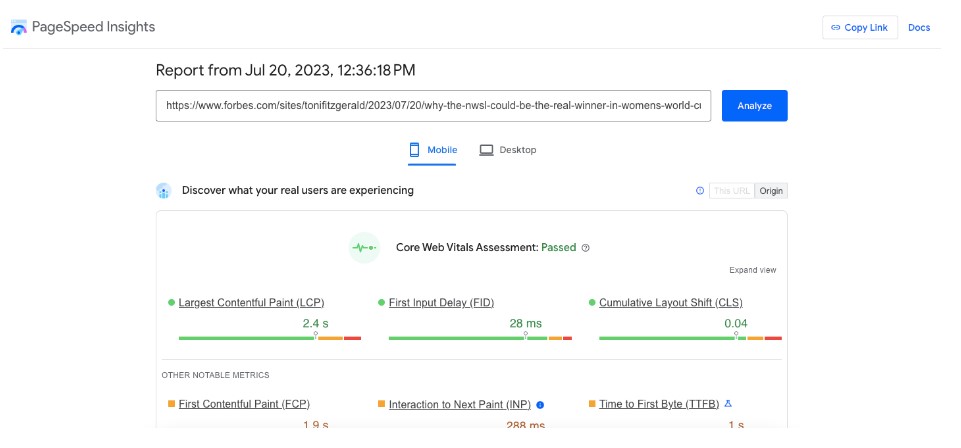Expand view of Core Web Vitals
Viewport: 961px width, 448px height.
[x=752, y=270]
